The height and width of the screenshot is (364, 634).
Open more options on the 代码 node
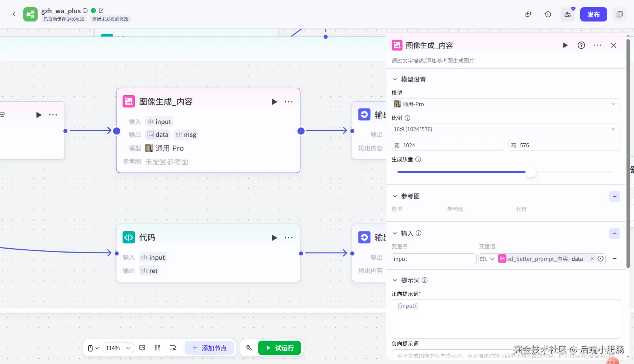tap(289, 238)
